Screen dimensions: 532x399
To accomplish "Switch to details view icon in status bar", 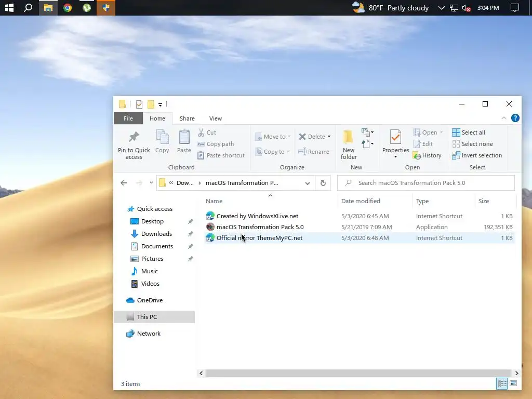I will [x=502, y=384].
